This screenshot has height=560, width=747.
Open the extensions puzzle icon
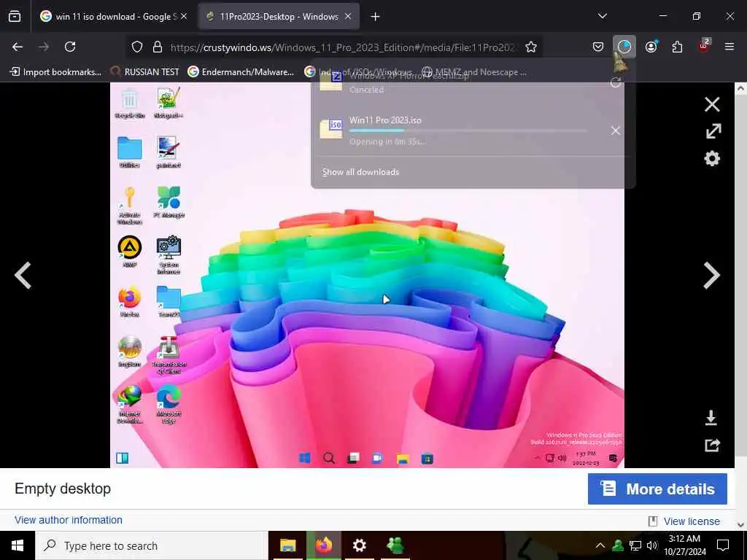[x=677, y=47]
